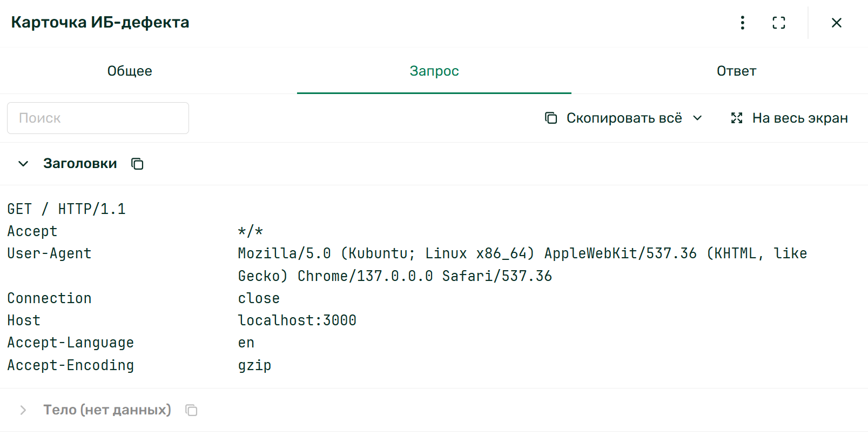Close the ИБ-дефекта card panel

[x=837, y=23]
